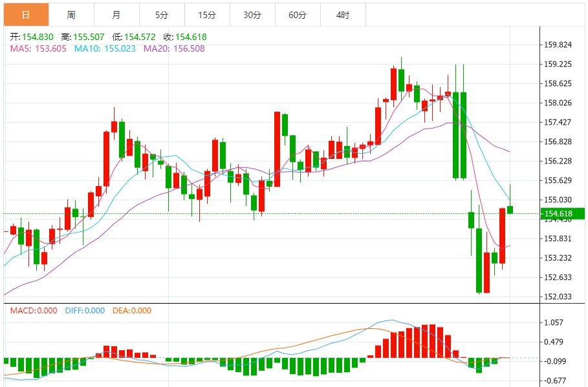588x387 pixels.
Task: Click the 1.057 MACD axis label
Action: [x=556, y=322]
